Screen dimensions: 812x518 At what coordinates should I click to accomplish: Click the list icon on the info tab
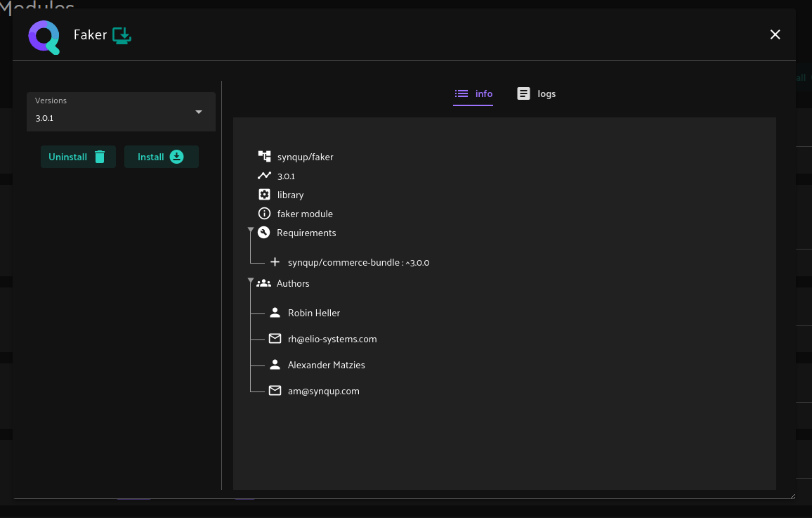point(461,93)
